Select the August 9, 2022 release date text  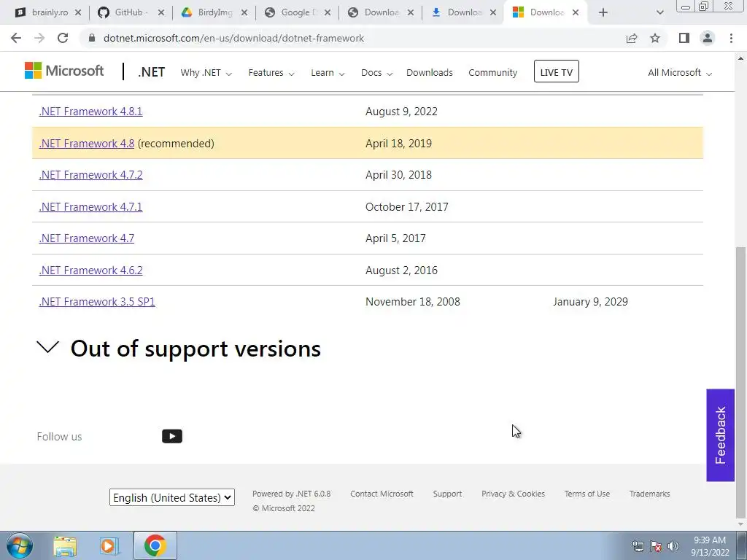[401, 112]
